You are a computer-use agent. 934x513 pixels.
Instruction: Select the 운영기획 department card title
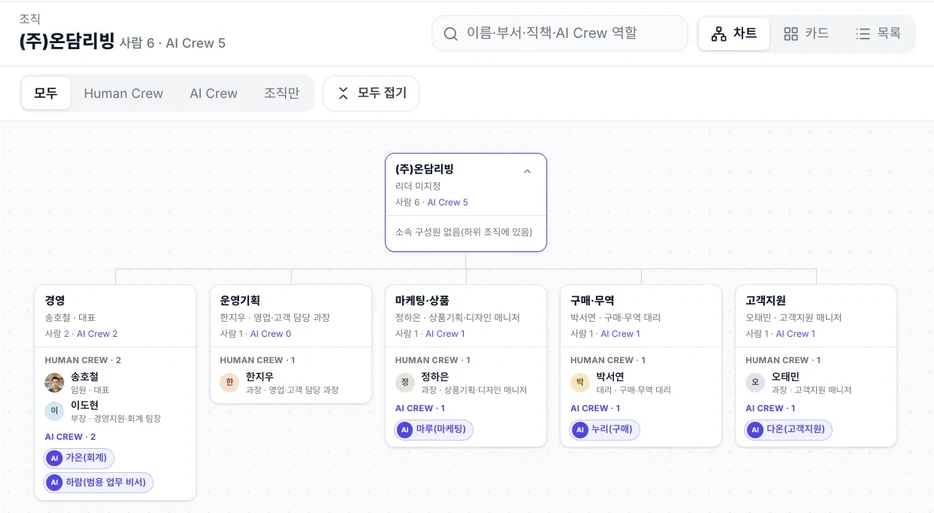[240, 300]
